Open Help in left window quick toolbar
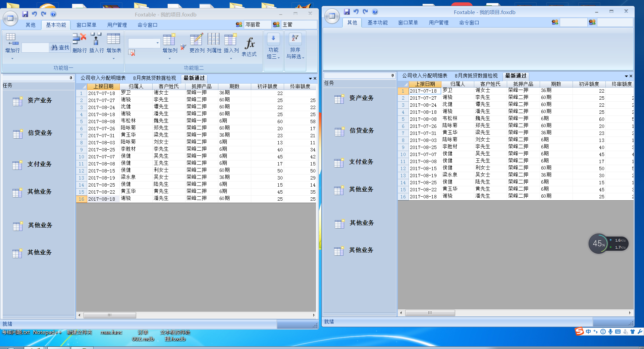This screenshot has height=349, width=644. click(x=53, y=14)
